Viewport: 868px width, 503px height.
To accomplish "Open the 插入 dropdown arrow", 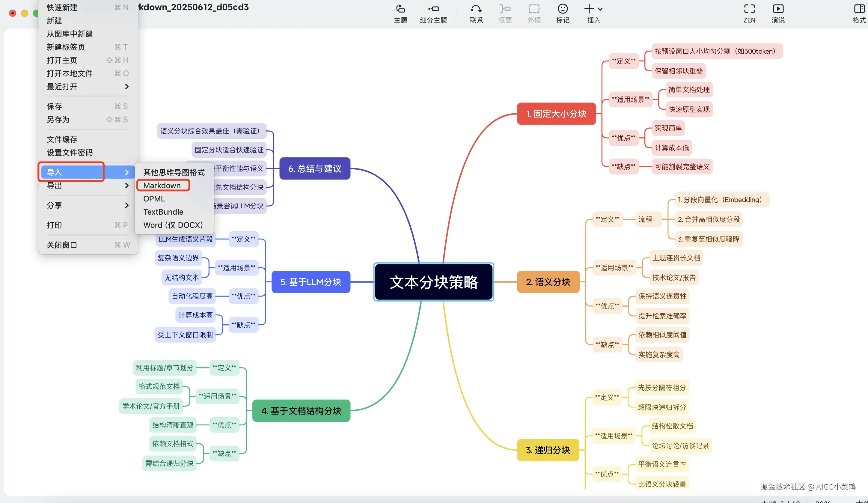I will (600, 9).
